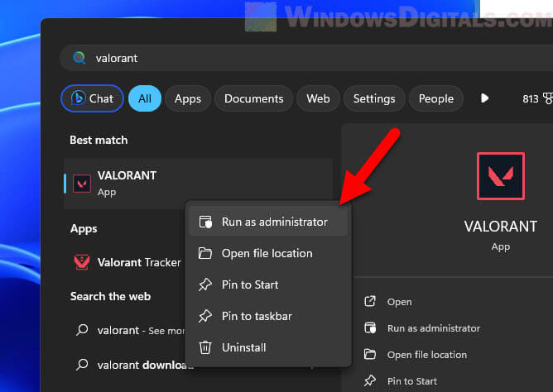Screen dimensions: 553x392
Task: Click the pin icon in the right pane actions
Action: pyautogui.click(x=370, y=380)
